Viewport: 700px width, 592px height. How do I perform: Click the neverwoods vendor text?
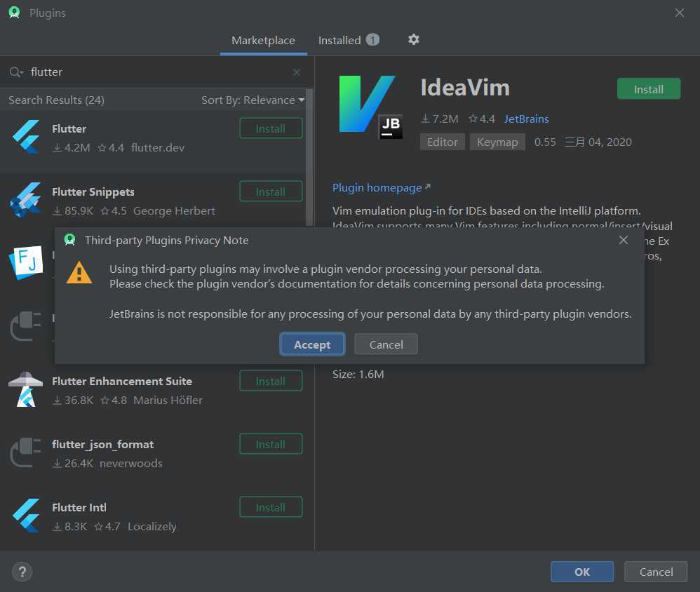tap(130, 464)
